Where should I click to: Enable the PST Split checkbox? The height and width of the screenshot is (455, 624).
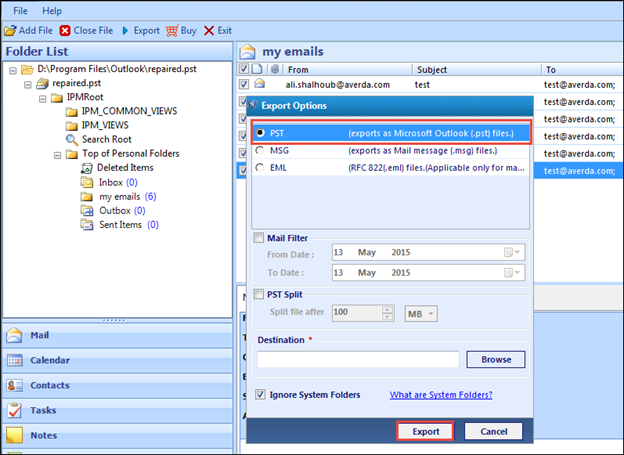coord(259,294)
